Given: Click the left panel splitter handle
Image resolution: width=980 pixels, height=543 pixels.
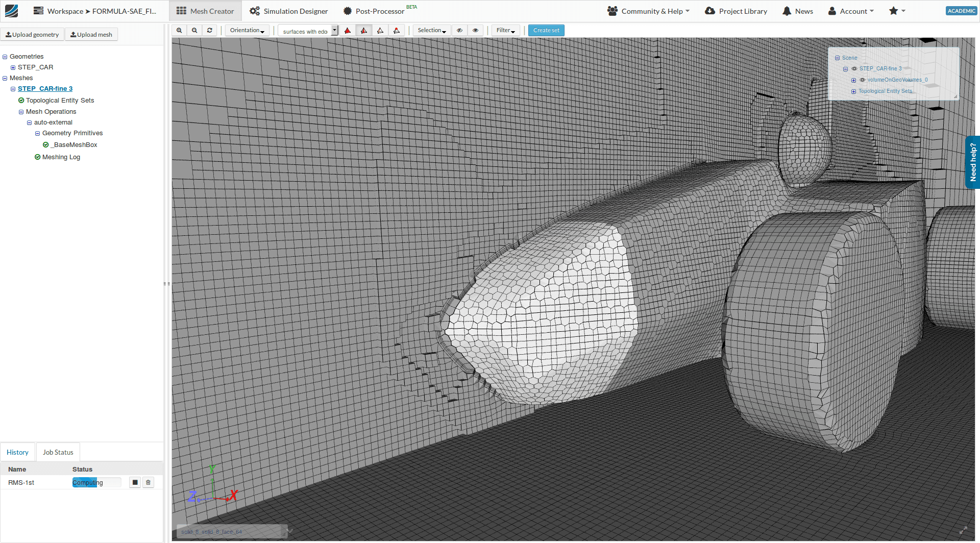Looking at the screenshot, I should [166, 284].
